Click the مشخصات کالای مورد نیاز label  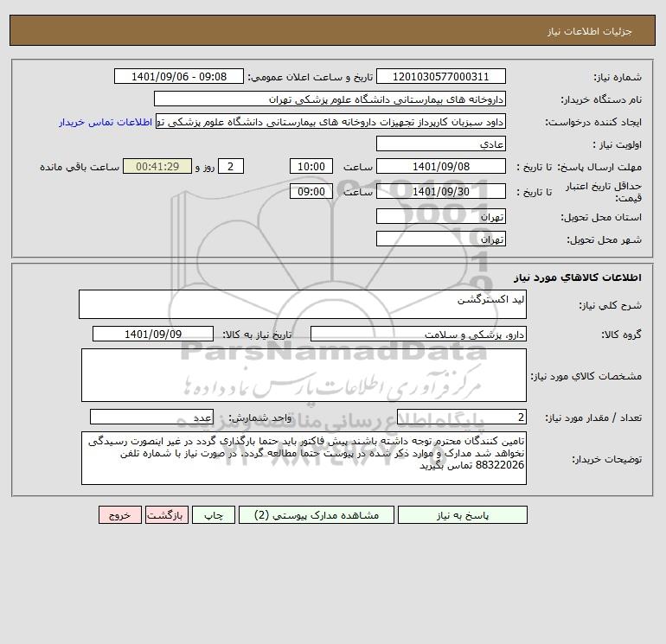(x=586, y=376)
